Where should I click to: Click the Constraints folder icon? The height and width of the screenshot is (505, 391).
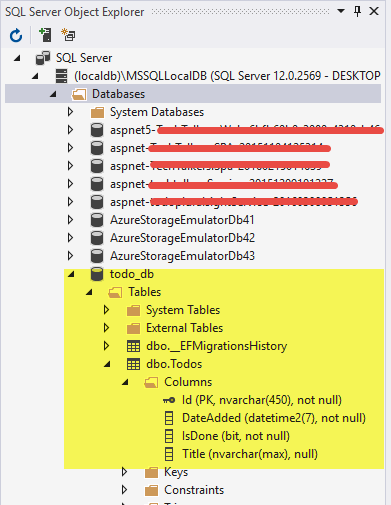click(151, 490)
